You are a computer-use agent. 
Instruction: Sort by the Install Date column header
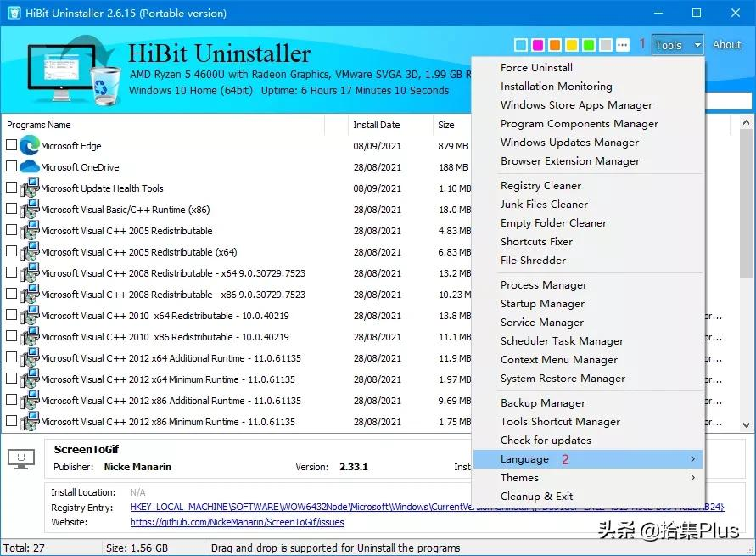pos(390,125)
